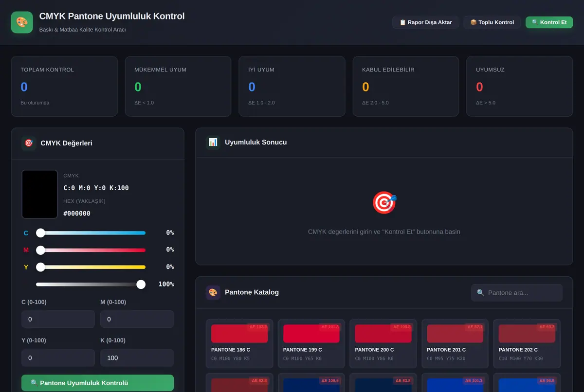Image resolution: width=584 pixels, height=392 pixels.
Task: Click the Uyumsuz stat card
Action: coord(520,86)
